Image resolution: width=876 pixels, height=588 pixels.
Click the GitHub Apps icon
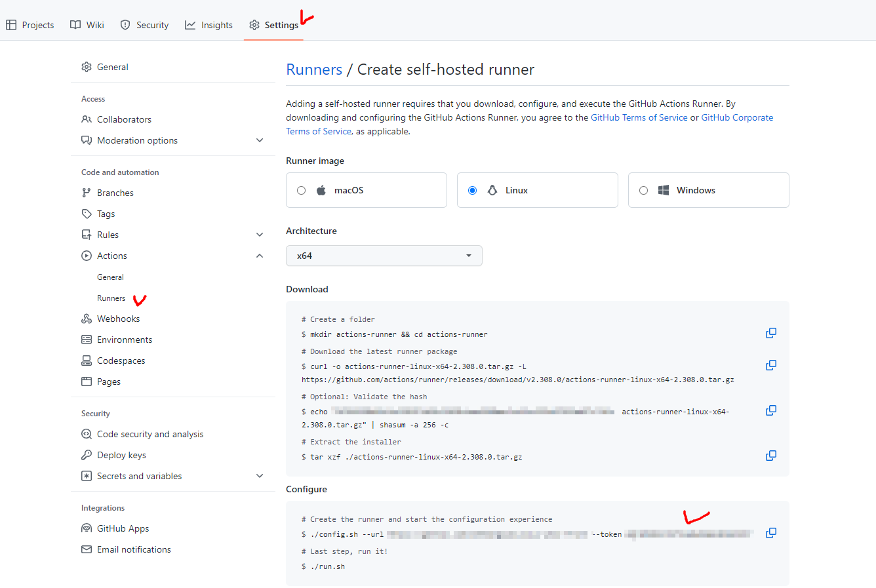click(x=87, y=528)
